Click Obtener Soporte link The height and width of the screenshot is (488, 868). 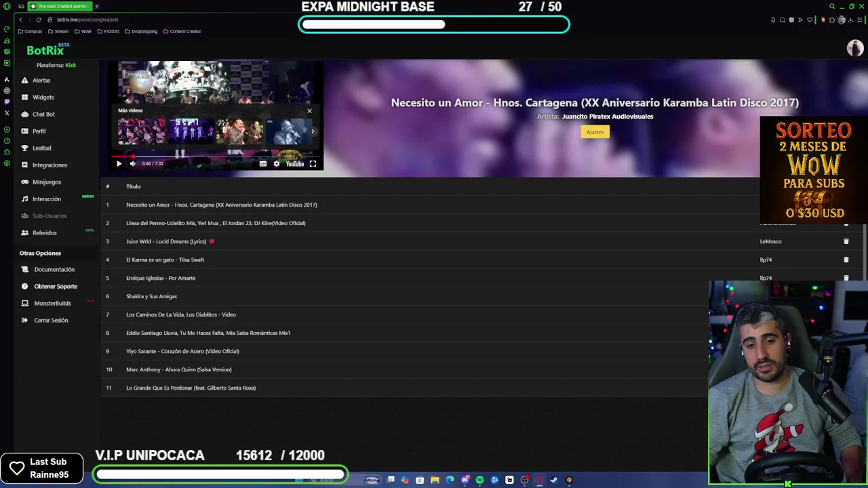pyautogui.click(x=56, y=286)
